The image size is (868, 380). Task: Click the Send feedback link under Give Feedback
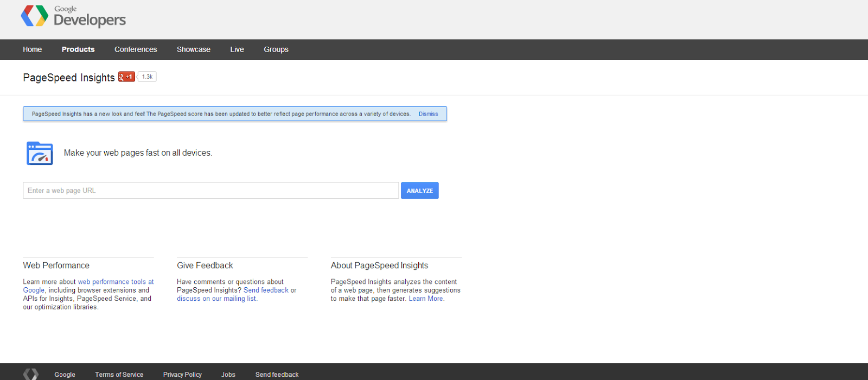pos(266,290)
